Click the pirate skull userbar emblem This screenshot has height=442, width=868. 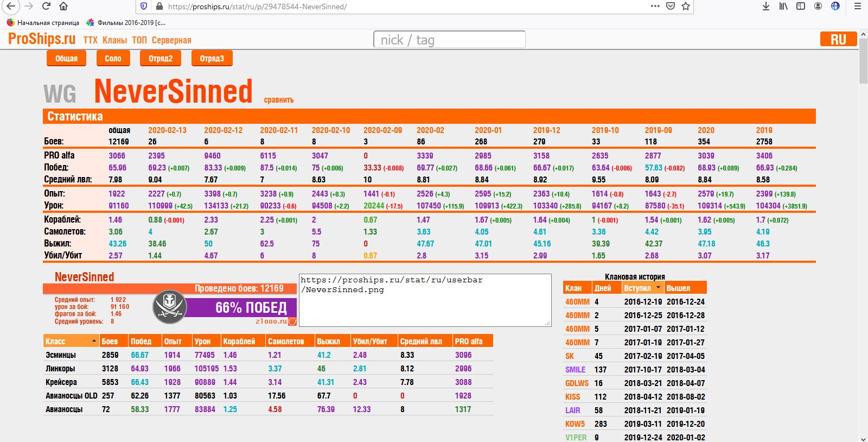(169, 306)
